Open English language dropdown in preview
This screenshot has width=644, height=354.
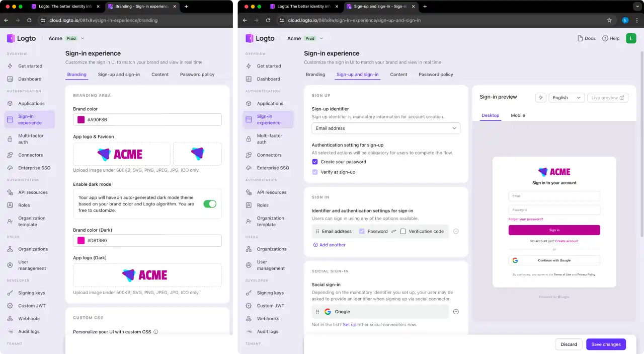[x=567, y=98]
